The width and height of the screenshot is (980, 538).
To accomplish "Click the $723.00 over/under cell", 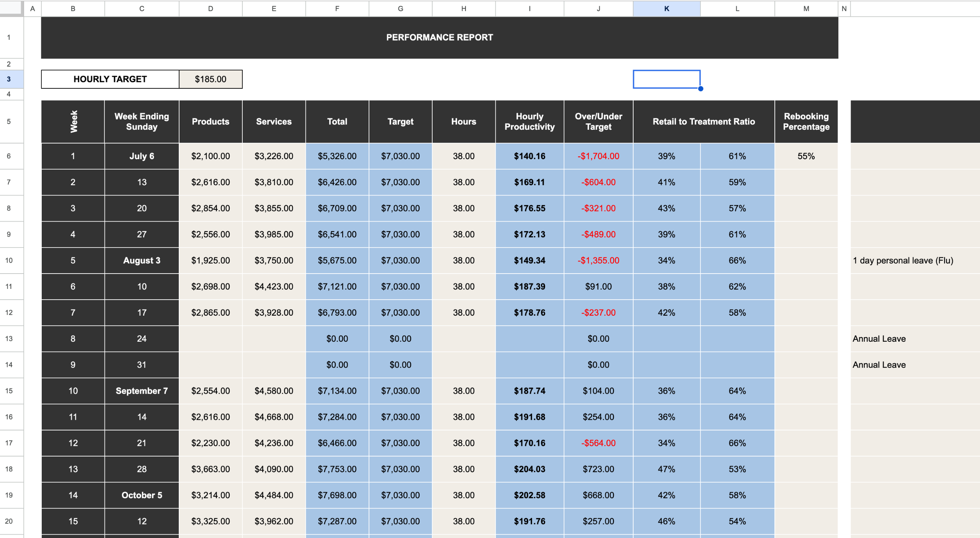I will click(598, 469).
